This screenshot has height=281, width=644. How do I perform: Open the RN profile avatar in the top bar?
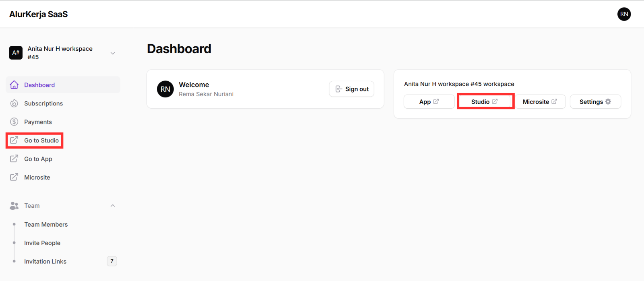point(624,14)
